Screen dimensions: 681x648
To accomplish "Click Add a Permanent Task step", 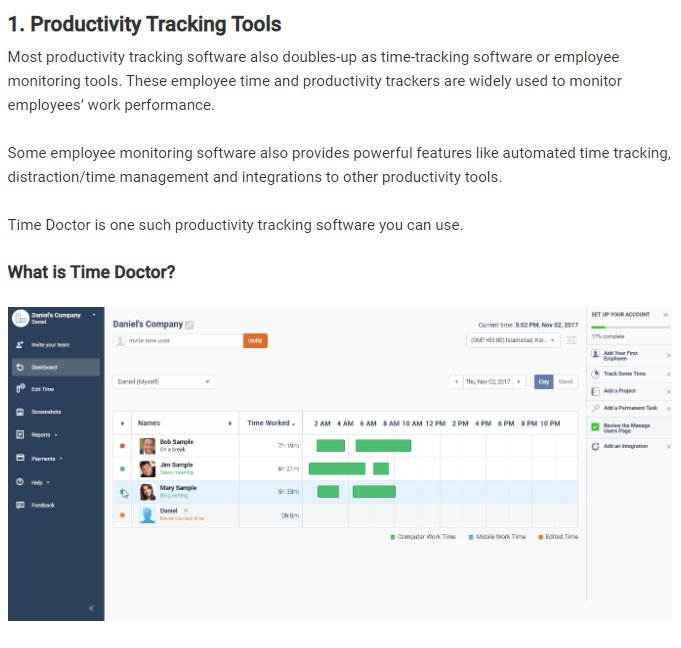I will pyautogui.click(x=627, y=408).
